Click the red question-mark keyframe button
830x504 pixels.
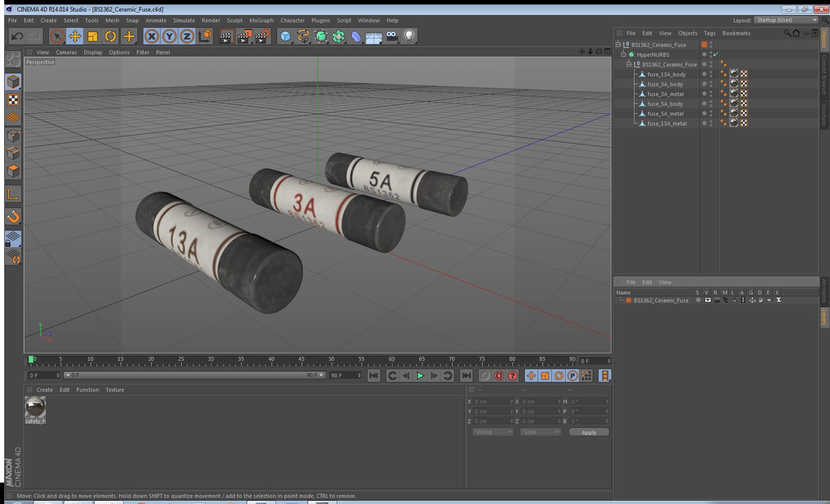[513, 376]
